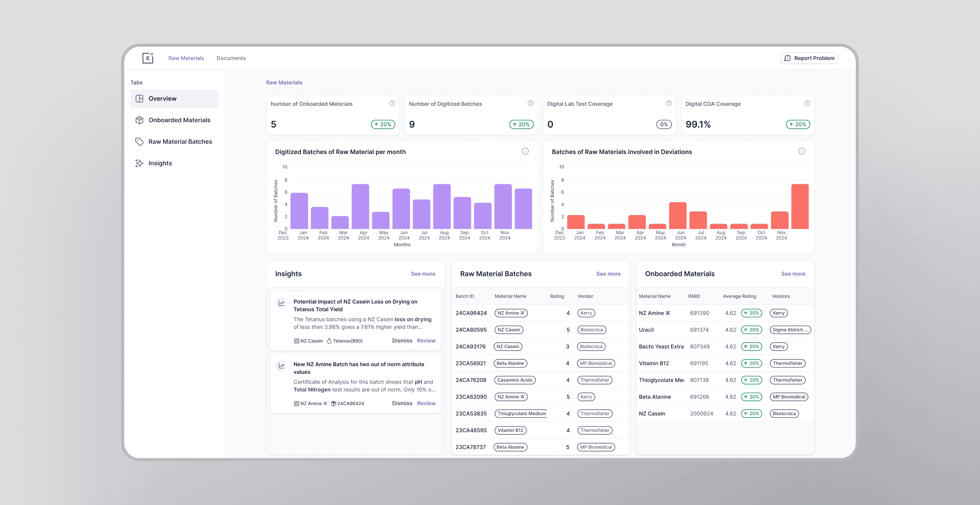
Task: Select the sparkle icon next to Insights in sidebar
Action: 139,163
